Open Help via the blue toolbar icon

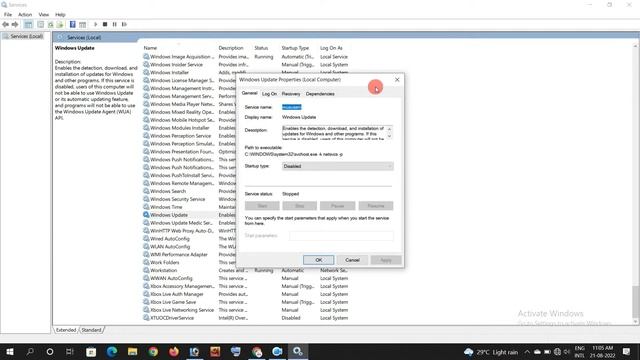tap(73, 24)
